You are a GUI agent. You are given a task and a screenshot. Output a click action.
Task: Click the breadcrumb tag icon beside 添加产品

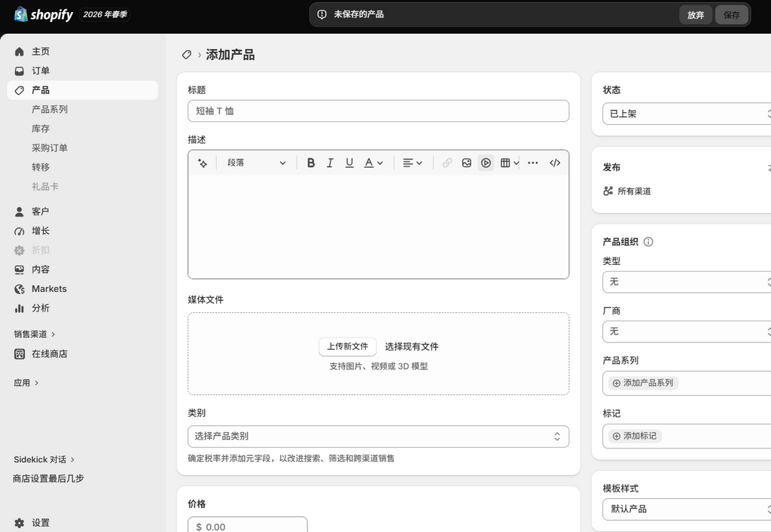coord(187,54)
